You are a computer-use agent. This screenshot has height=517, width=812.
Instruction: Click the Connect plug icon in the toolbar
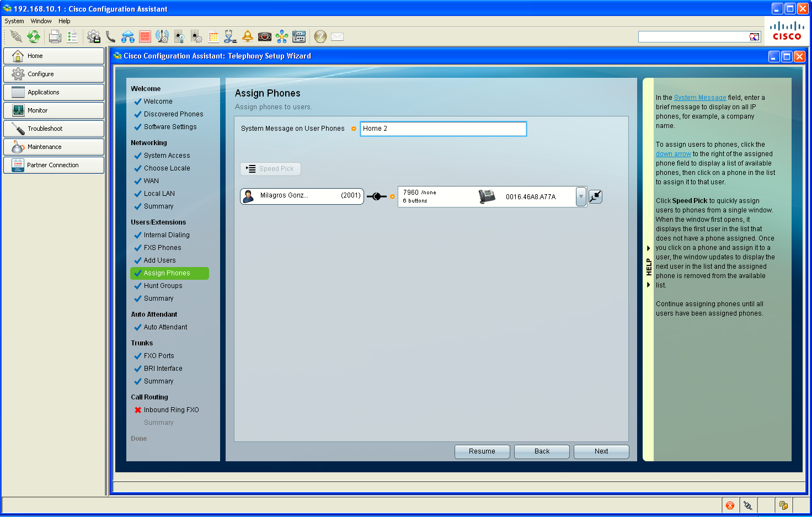pyautogui.click(x=17, y=36)
